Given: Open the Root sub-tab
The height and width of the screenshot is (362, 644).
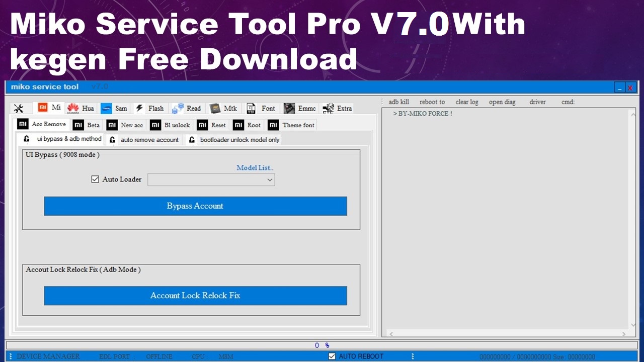Looking at the screenshot, I should pyautogui.click(x=248, y=125).
